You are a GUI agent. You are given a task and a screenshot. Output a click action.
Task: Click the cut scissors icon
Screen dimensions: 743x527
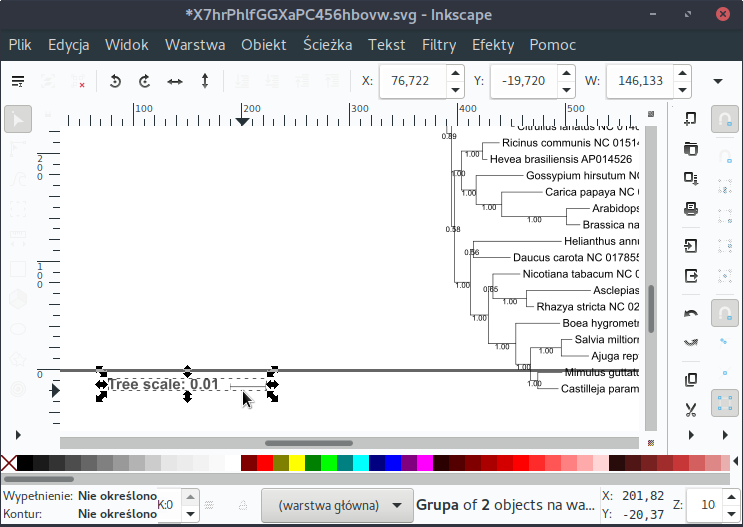[x=690, y=409]
